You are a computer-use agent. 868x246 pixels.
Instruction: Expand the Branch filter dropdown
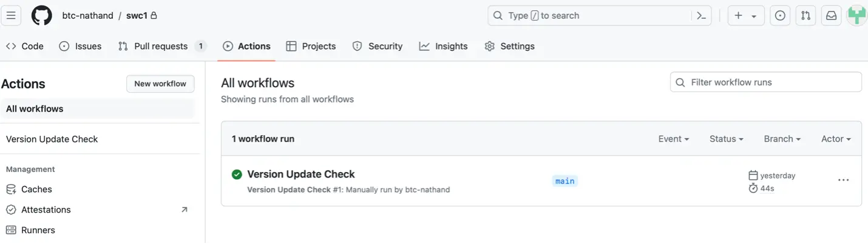point(782,139)
